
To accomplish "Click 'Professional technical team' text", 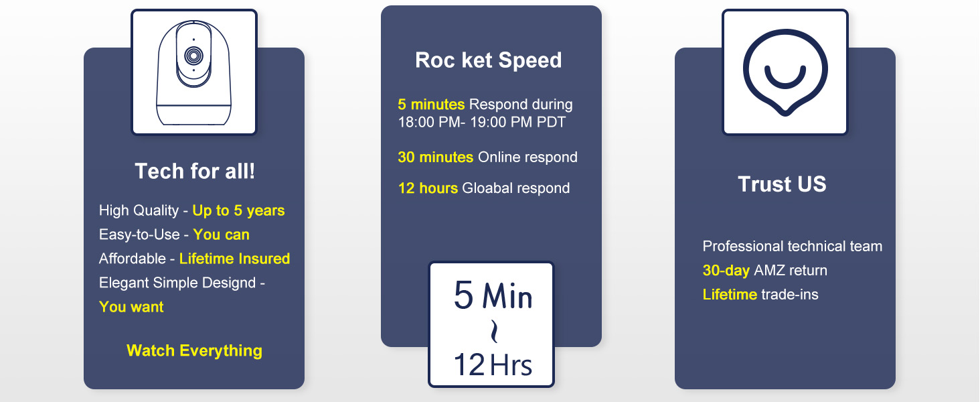I will pyautogui.click(x=792, y=247).
